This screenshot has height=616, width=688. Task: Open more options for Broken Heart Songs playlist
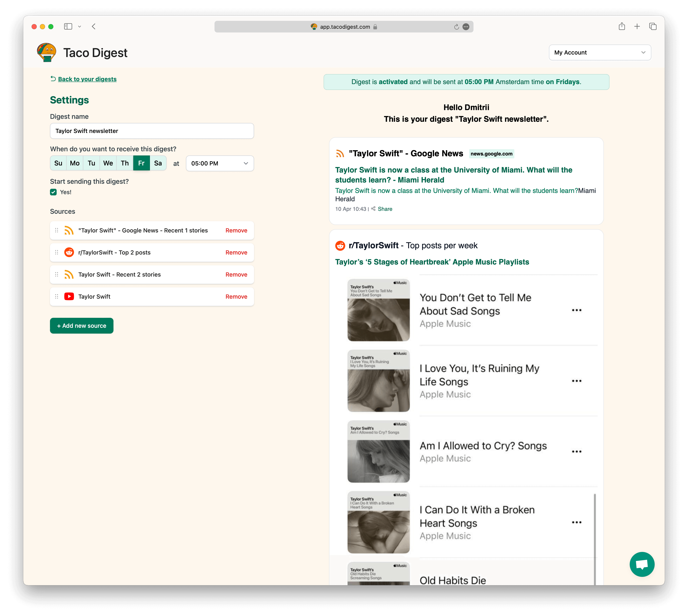coord(576,523)
